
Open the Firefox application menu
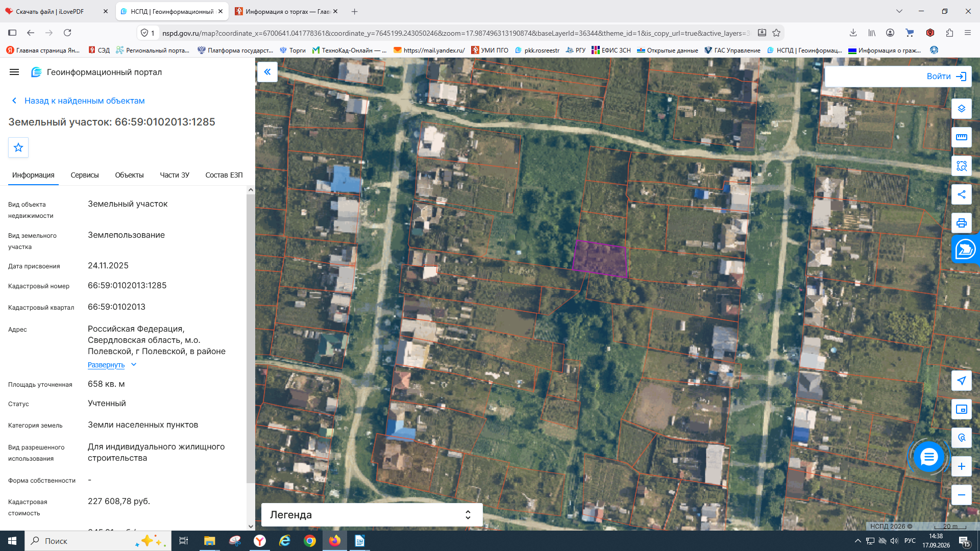pos(967,33)
